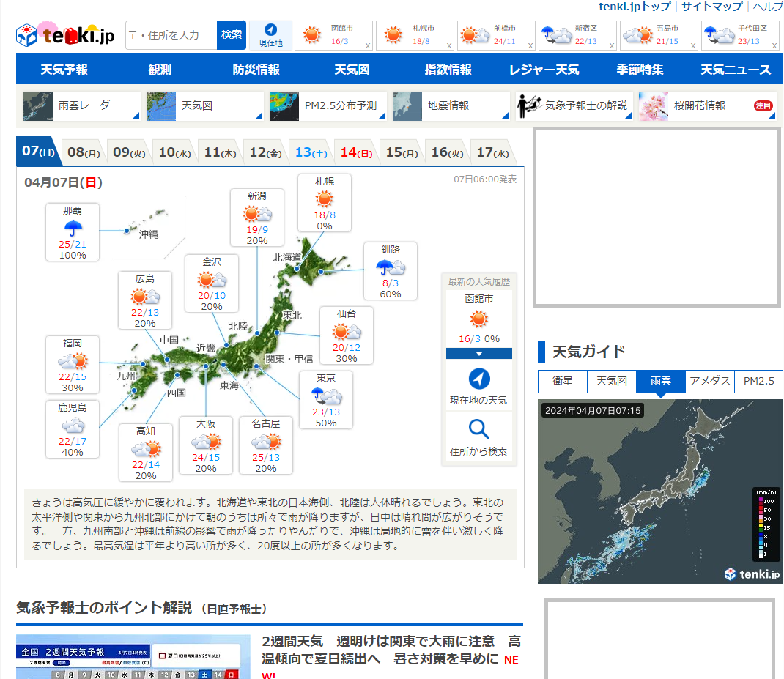The width and height of the screenshot is (784, 679).
Task: Open 広島 forecast box
Action: click(x=145, y=300)
